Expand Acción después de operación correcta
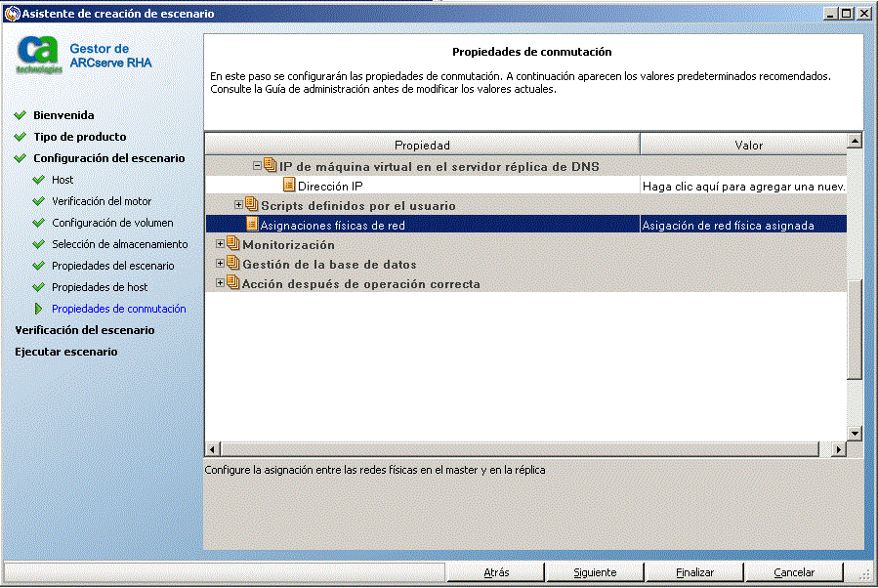 pos(220,283)
